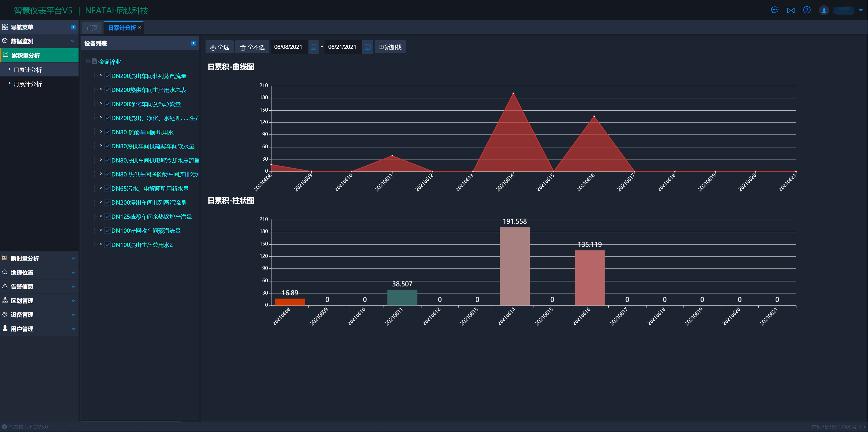
Task: Click the 全不选 deselect-all button
Action: (x=252, y=47)
